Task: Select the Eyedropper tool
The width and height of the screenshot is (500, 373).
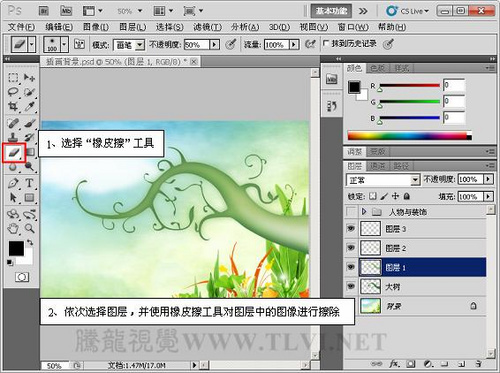Action: (x=29, y=106)
